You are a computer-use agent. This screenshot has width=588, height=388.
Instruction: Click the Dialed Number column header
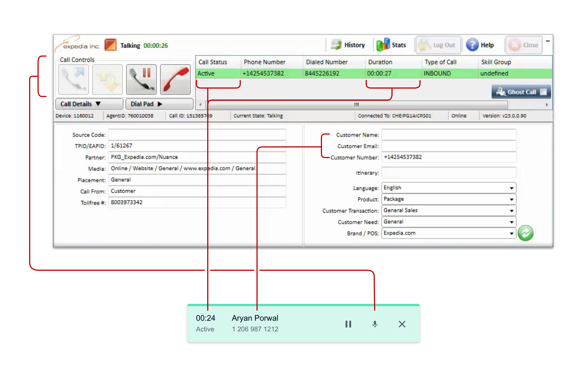[327, 62]
